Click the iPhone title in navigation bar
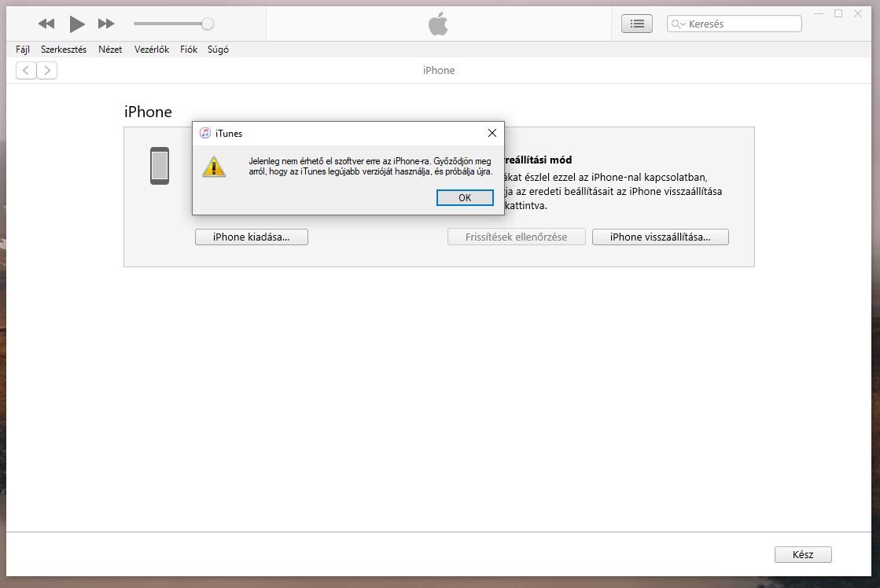Screen dimensions: 880x588 pos(439,70)
